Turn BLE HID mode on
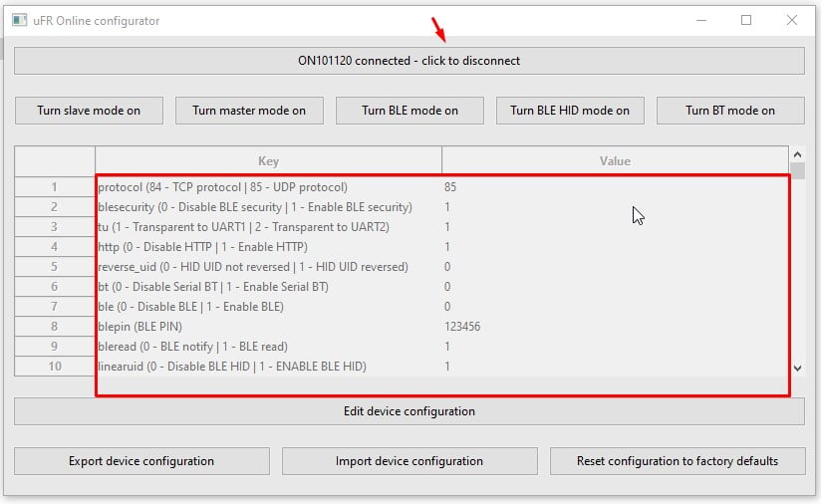This screenshot has height=504, width=821. pyautogui.click(x=570, y=111)
